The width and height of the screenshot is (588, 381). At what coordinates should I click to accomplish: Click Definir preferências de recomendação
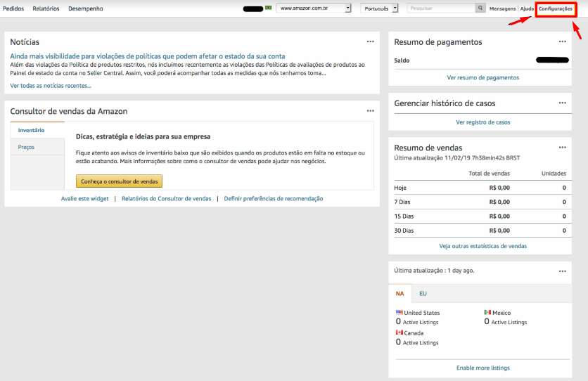[274, 198]
